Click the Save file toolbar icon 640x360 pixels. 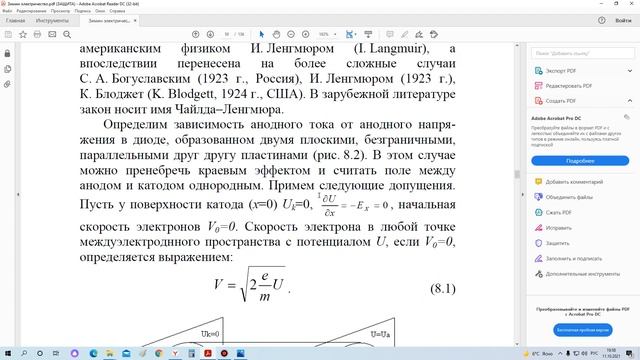click(x=8, y=35)
